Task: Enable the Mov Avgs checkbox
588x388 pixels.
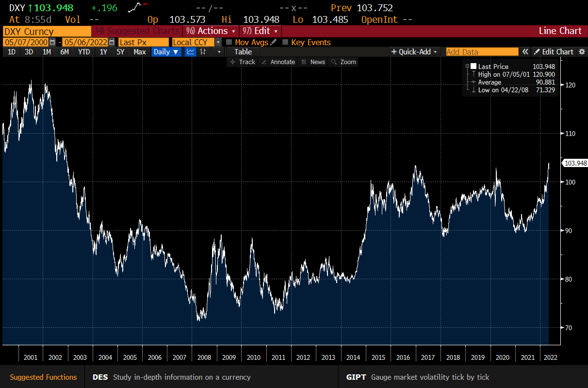Action: point(229,42)
